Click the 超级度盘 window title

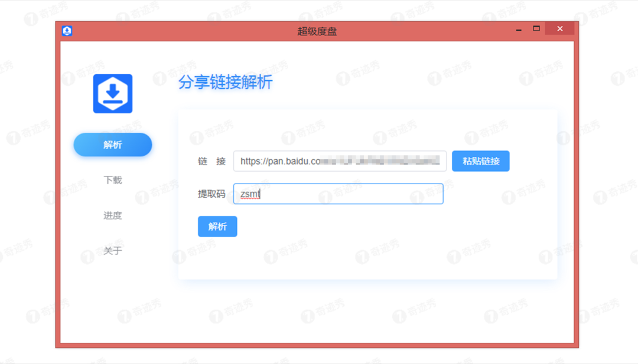317,31
